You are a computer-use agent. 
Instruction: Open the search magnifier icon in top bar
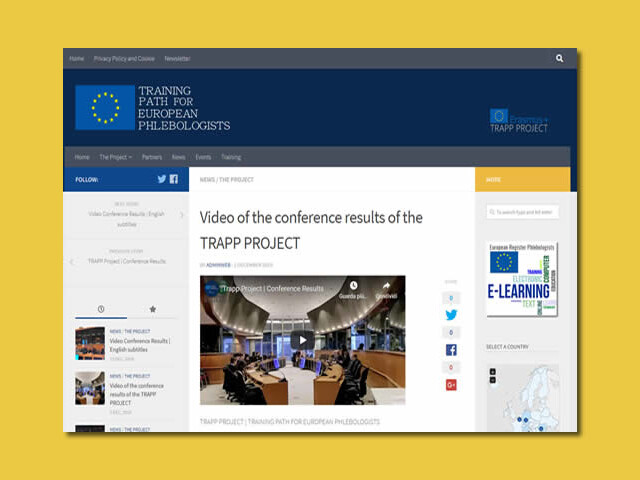(x=559, y=58)
